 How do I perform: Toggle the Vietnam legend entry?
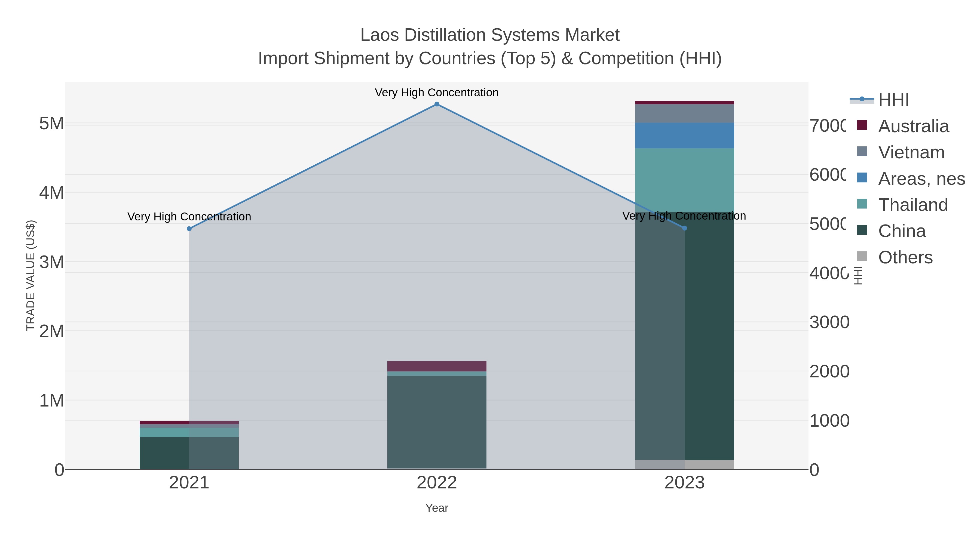click(901, 152)
